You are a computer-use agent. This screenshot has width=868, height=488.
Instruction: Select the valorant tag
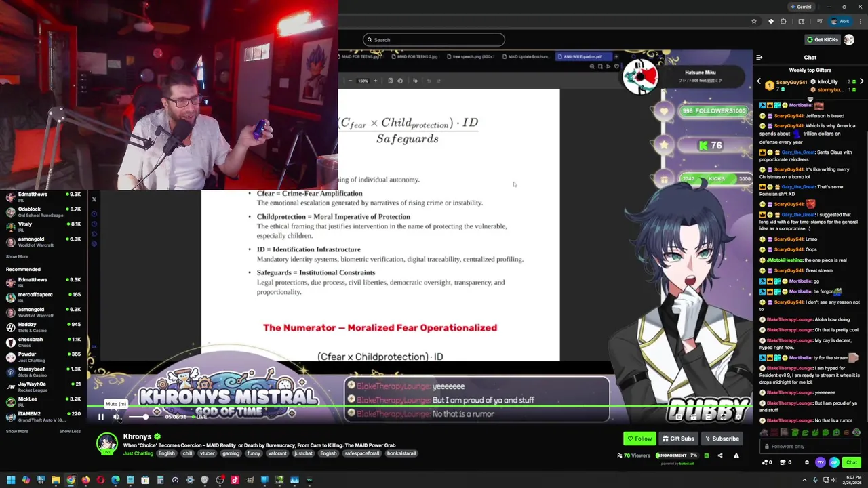click(x=277, y=453)
